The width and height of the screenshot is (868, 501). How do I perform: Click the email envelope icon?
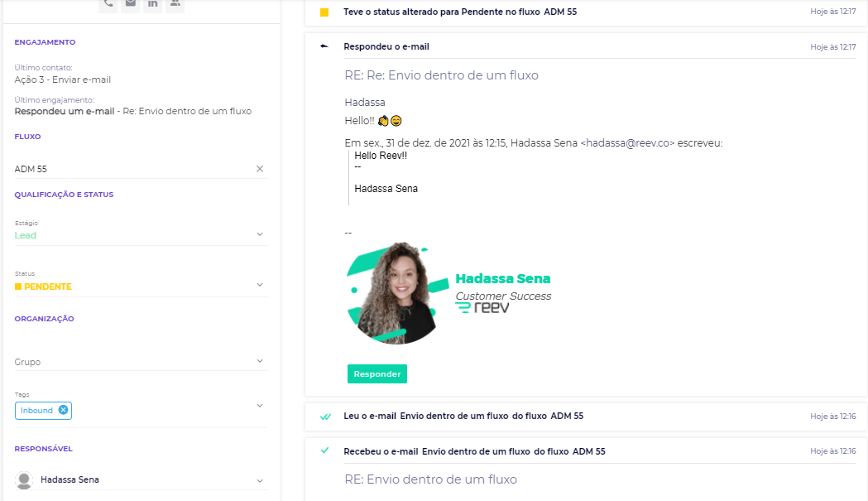pyautogui.click(x=130, y=3)
